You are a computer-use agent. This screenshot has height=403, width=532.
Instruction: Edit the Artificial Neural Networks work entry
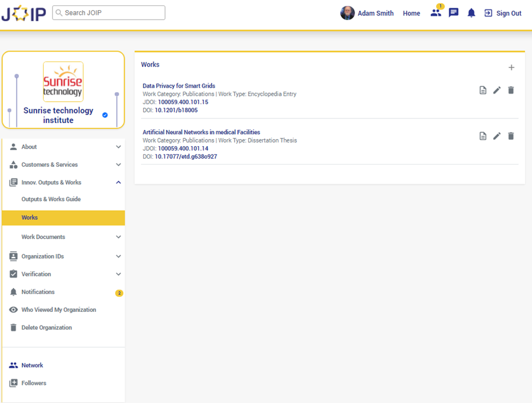pyautogui.click(x=497, y=136)
